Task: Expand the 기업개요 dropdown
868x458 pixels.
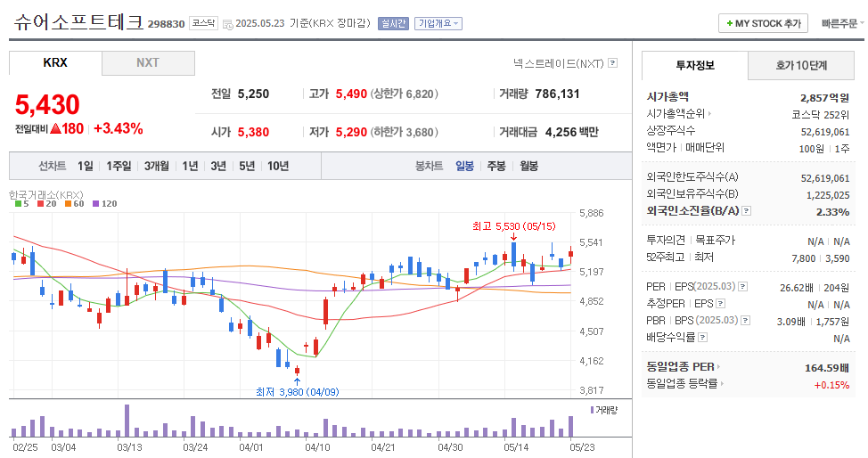Action: (438, 23)
